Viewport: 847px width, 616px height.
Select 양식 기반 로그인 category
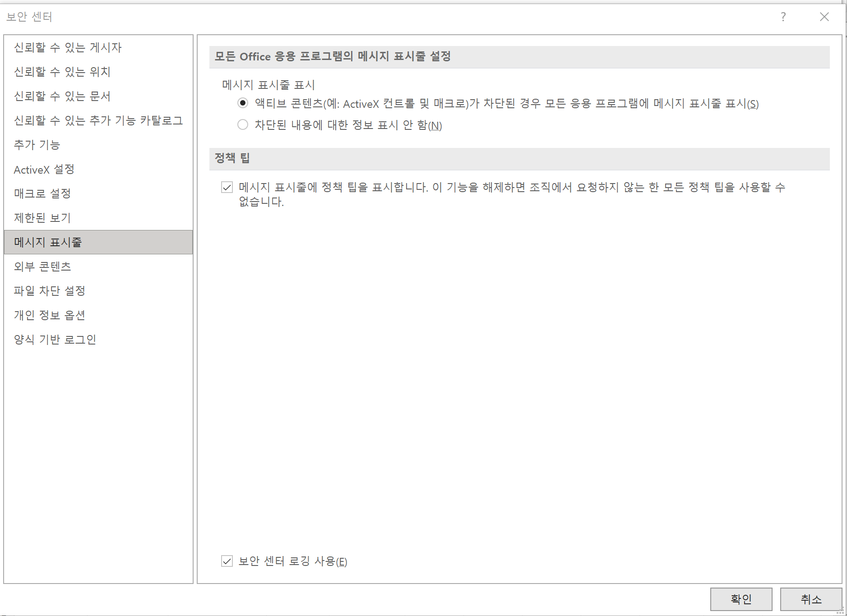pyautogui.click(x=98, y=340)
